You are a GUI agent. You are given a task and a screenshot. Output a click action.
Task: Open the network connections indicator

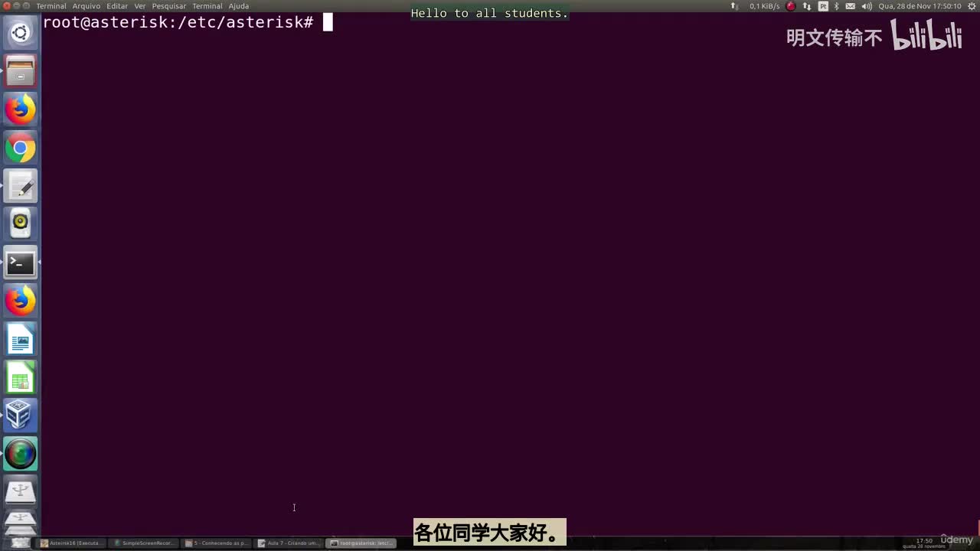[x=807, y=6]
